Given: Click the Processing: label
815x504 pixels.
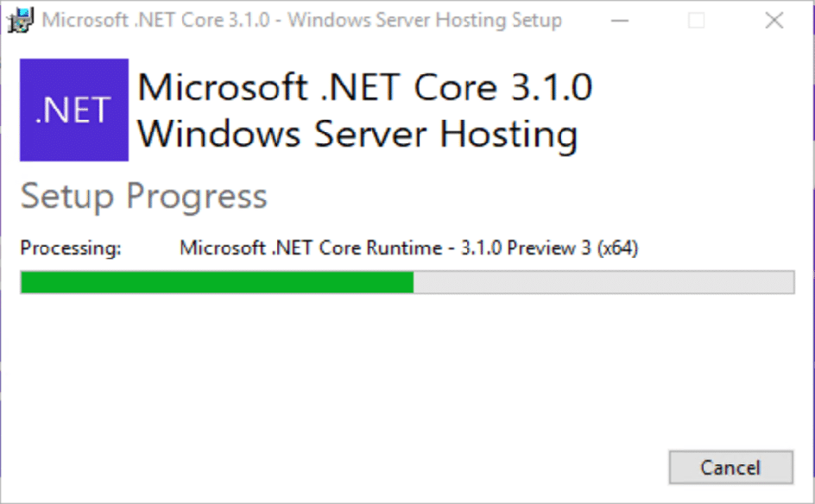Looking at the screenshot, I should [x=71, y=249].
